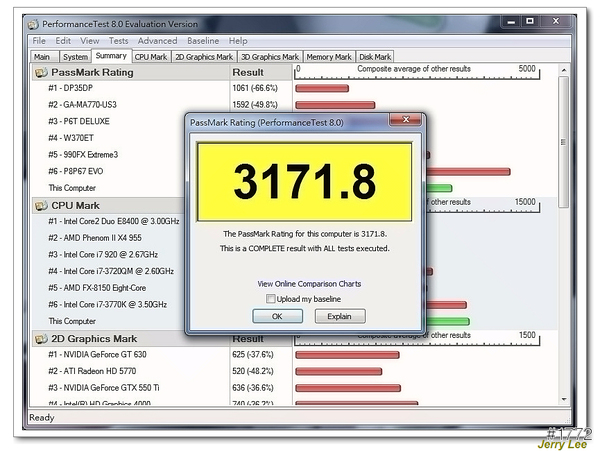Open the Tests menu
The image size is (600, 451).
[x=118, y=41]
